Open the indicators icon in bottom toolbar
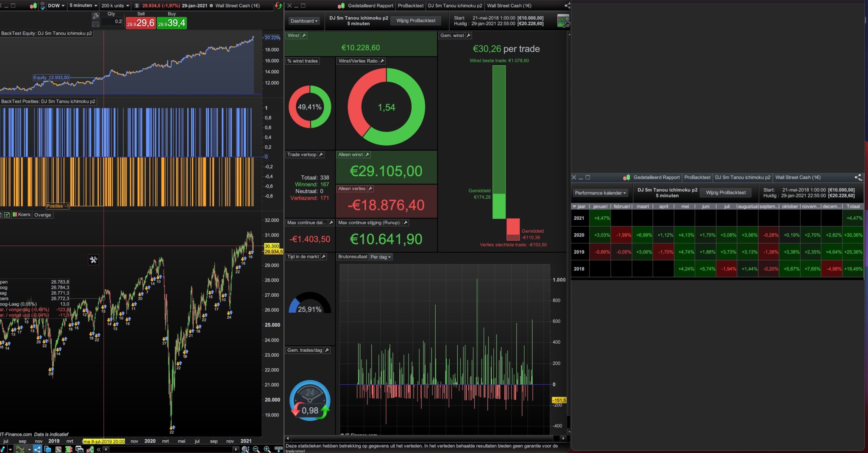The height and width of the screenshot is (453, 868). coord(20,449)
